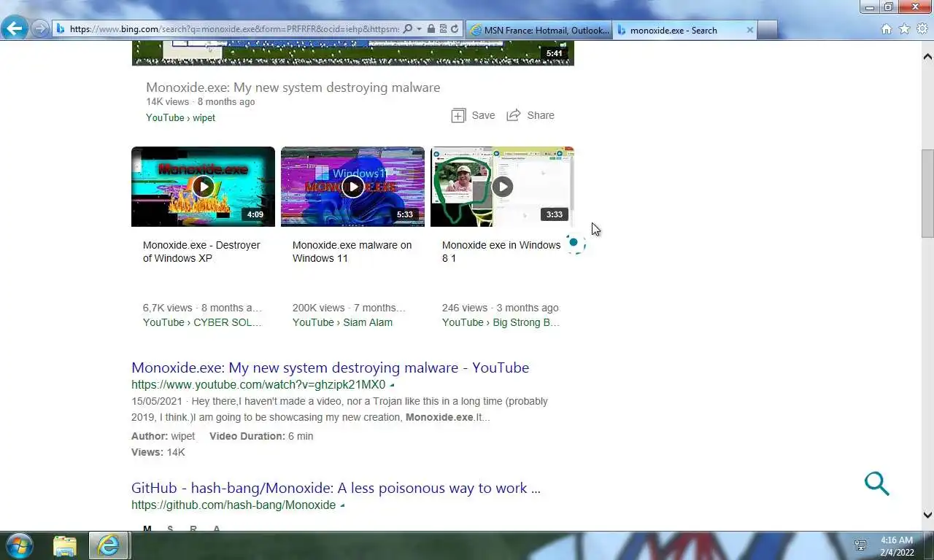Image resolution: width=934 pixels, height=560 pixels.
Task: Click the scrollbar down arrow
Action: (927, 515)
